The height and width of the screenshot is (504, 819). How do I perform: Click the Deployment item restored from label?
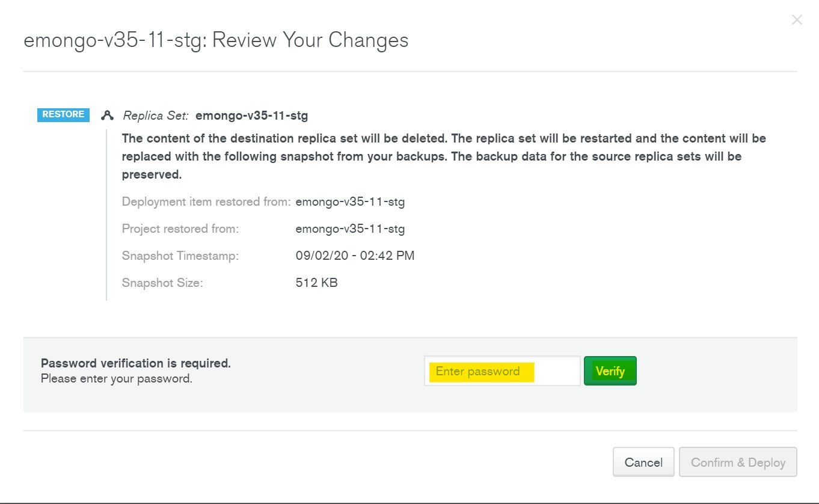(206, 202)
